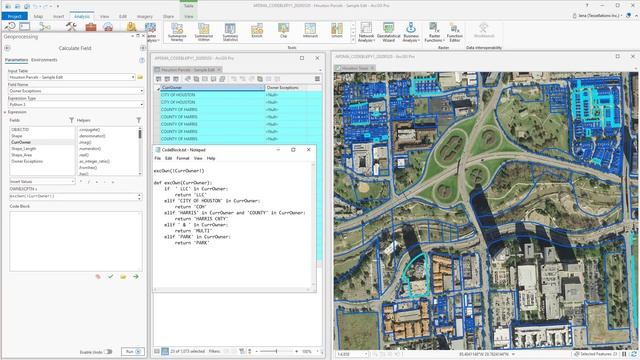This screenshot has width=640, height=360.
Task: Go back in Geoprocessing pane
Action: (7, 48)
